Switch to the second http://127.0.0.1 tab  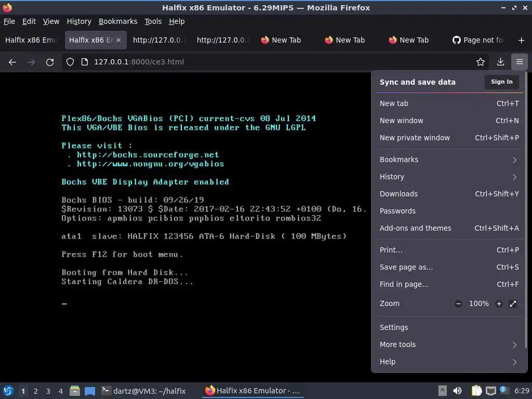click(x=223, y=40)
